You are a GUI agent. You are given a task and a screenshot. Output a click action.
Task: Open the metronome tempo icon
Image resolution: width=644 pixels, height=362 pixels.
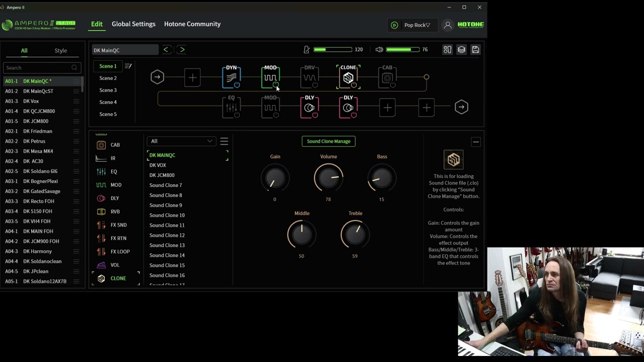[x=306, y=49]
